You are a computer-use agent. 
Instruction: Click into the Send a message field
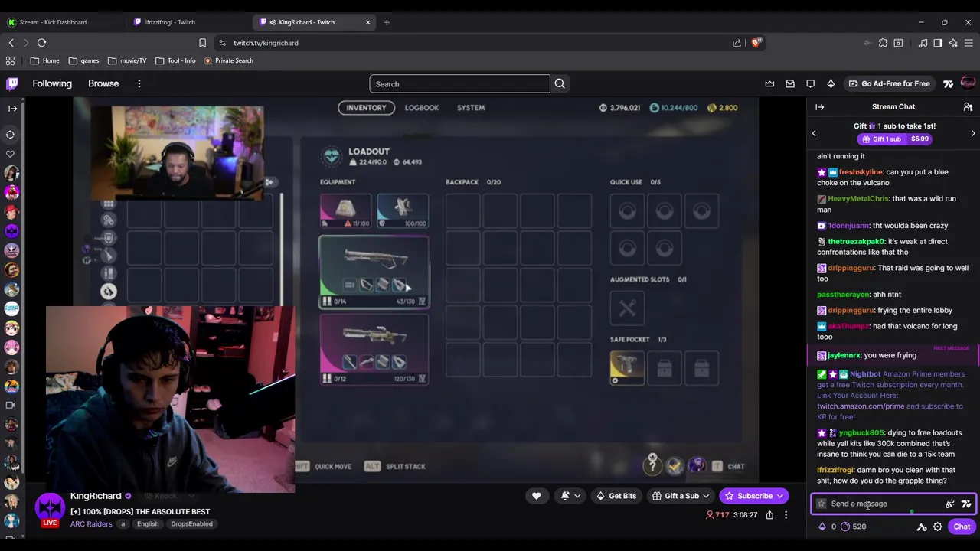(880, 504)
